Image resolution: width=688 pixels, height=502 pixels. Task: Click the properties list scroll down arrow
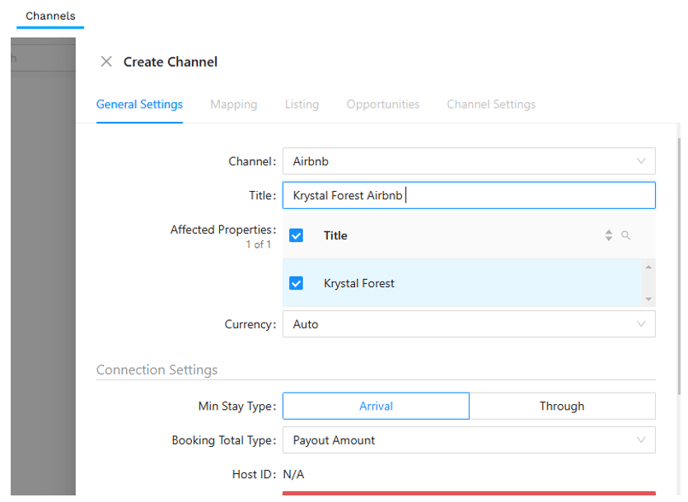pos(649,299)
